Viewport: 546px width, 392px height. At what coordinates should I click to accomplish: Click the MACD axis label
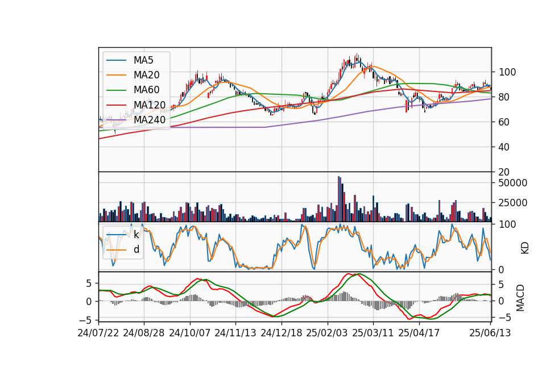point(520,298)
